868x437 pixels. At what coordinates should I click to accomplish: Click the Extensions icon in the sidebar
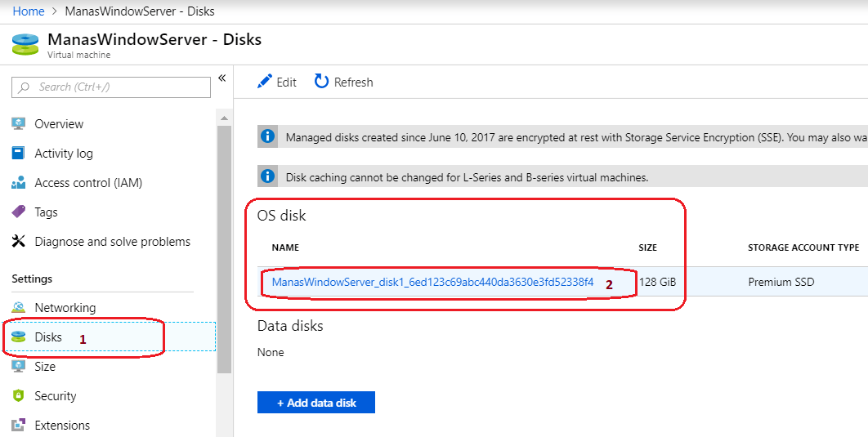pos(19,426)
